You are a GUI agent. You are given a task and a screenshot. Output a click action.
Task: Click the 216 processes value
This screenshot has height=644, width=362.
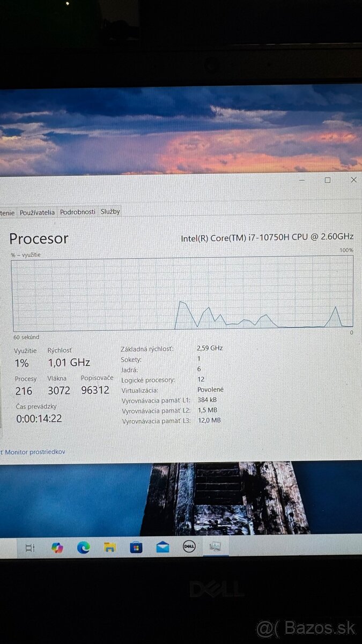coord(24,391)
